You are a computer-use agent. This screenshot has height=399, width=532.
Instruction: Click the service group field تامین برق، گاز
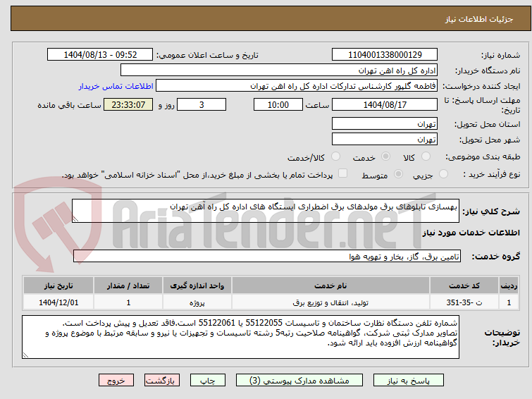tap(267, 256)
